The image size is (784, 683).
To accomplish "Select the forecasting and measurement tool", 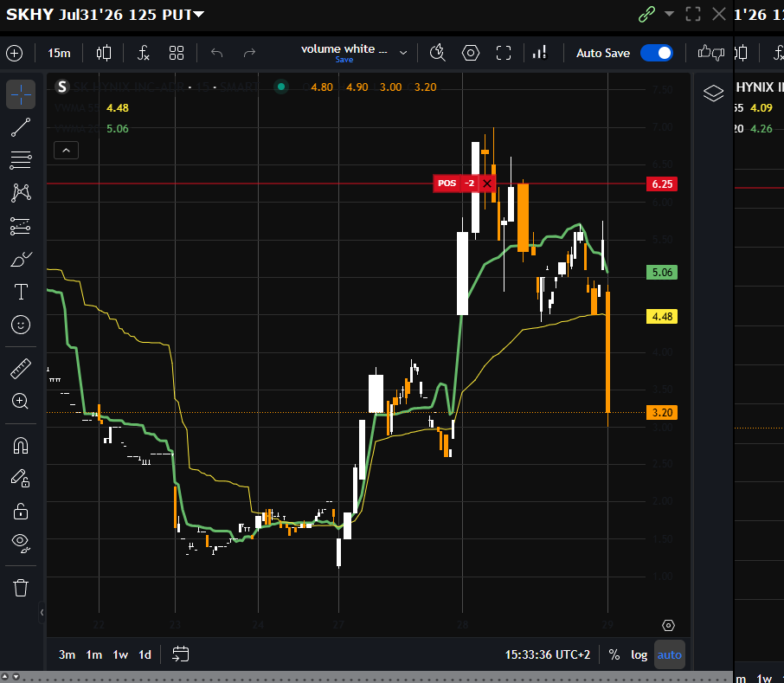I will click(x=21, y=227).
